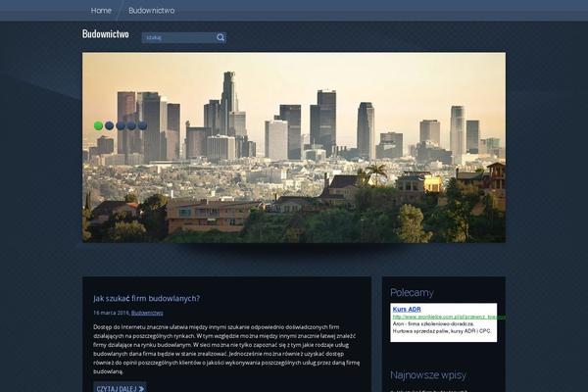Screen dimensions: 588x392
Task: Open the Home menu item
Action: (x=101, y=11)
